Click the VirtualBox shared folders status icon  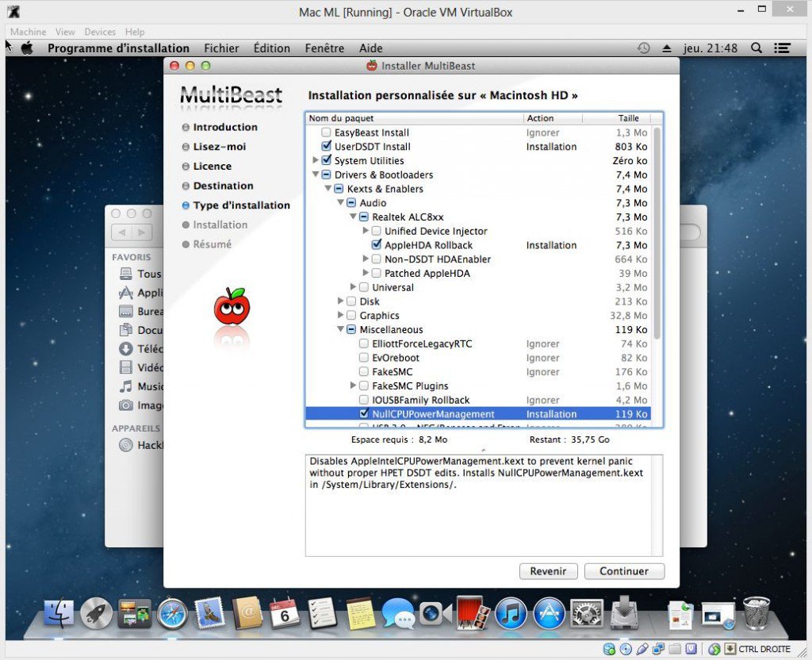[674, 649]
